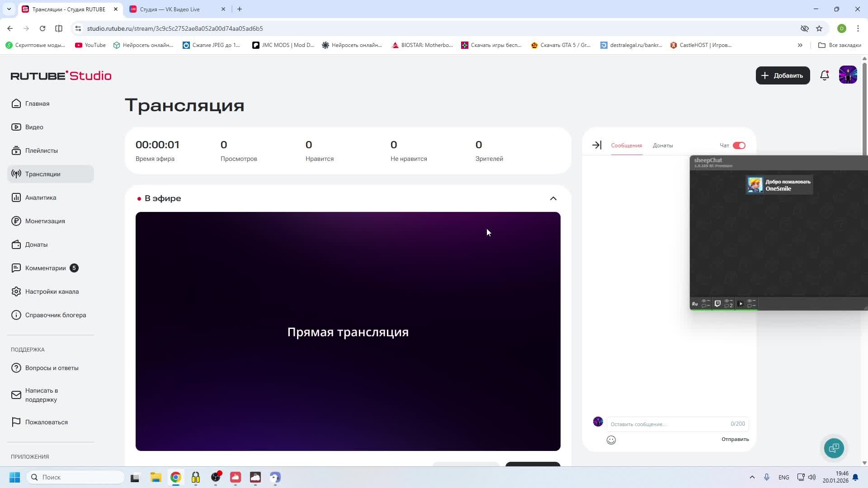Screen dimensions: 868x488
Task: Open Настройки канала in the sidebar
Action: point(52,291)
